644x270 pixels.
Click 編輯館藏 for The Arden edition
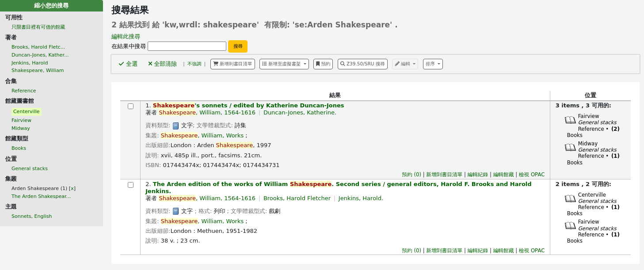(503, 251)
